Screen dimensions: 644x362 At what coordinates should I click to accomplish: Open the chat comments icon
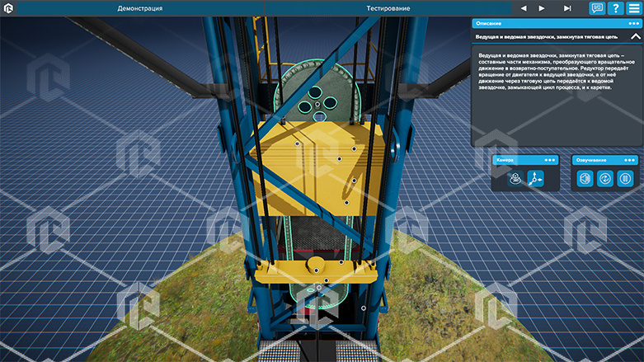point(597,8)
